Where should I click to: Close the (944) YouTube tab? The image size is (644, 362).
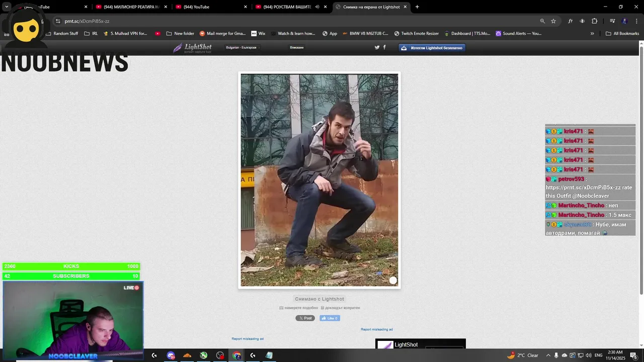(246, 7)
